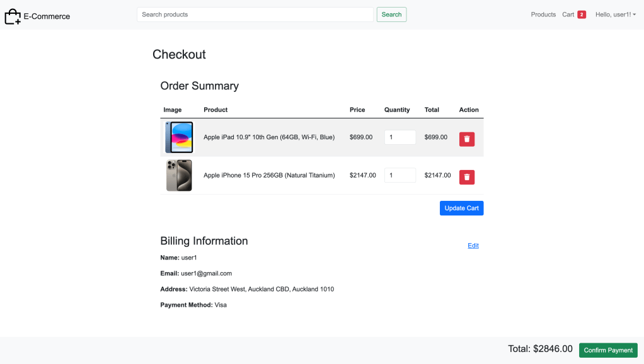Click the shopping bag logo icon
Viewport: 644px width, 364px height.
coord(13,16)
